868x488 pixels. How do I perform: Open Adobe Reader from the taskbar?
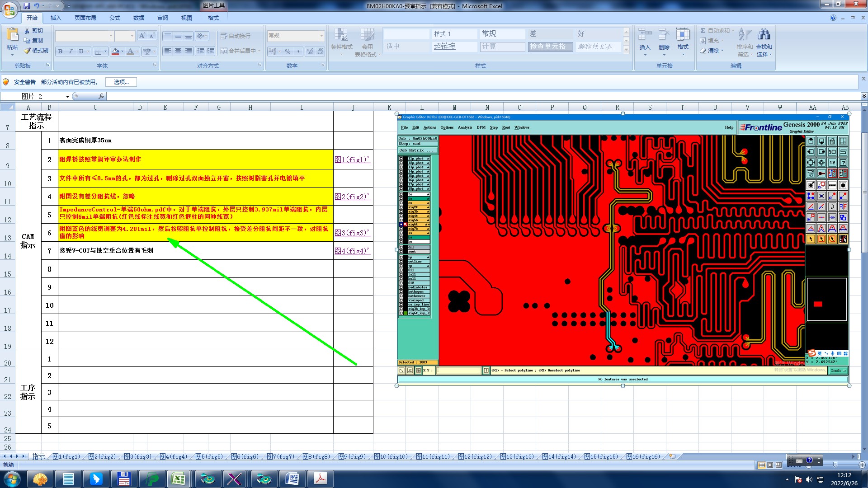[321, 479]
